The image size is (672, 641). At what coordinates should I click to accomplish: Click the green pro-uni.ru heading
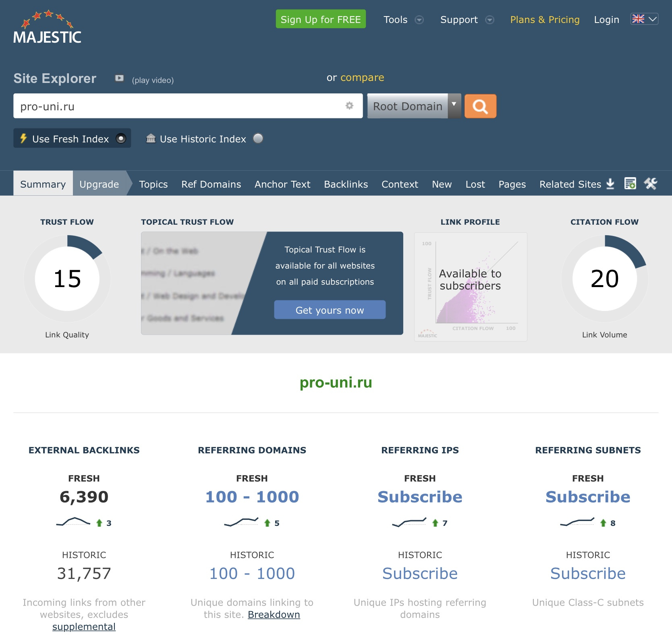(x=336, y=382)
